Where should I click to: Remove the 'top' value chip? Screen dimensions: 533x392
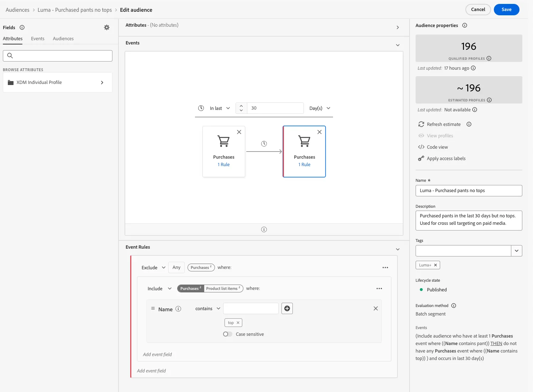238,323
